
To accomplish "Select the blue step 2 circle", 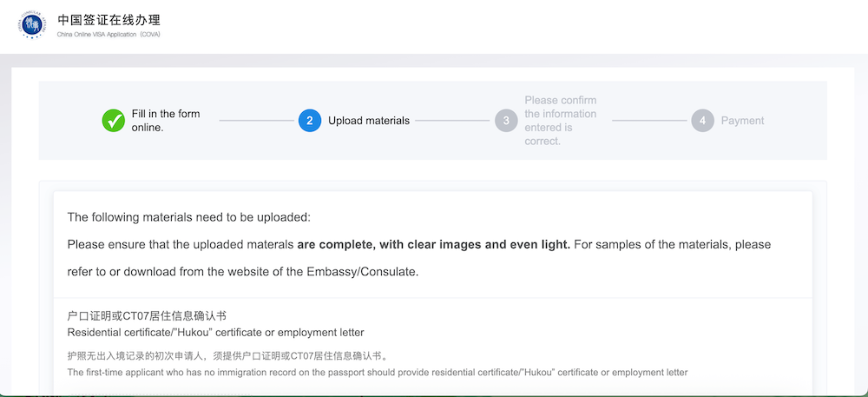I will click(310, 121).
